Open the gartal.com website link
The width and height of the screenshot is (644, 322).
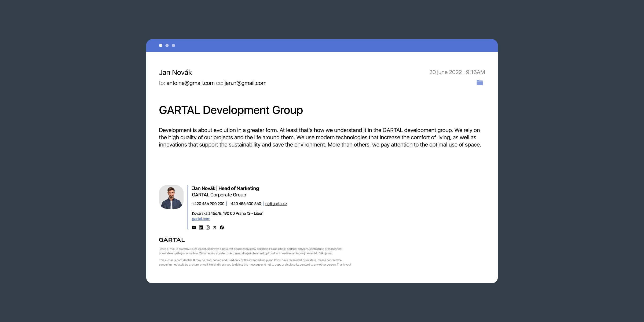(x=201, y=219)
